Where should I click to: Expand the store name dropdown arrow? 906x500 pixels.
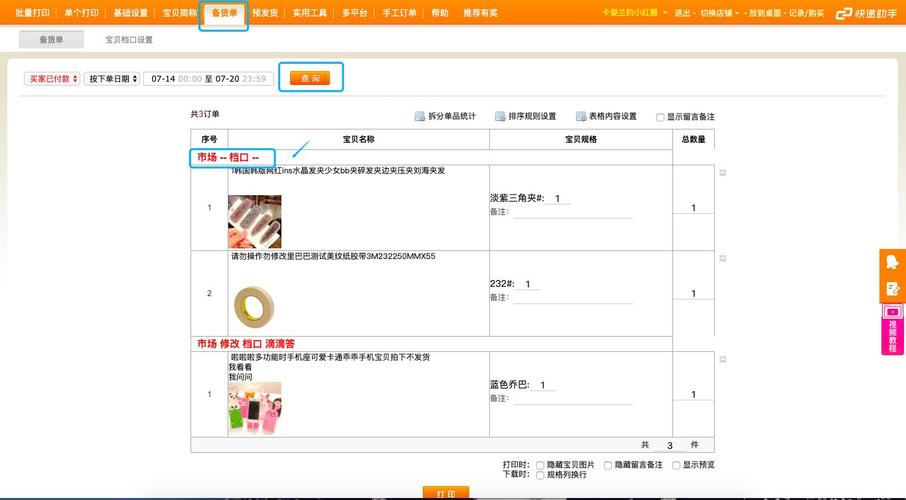[665, 13]
